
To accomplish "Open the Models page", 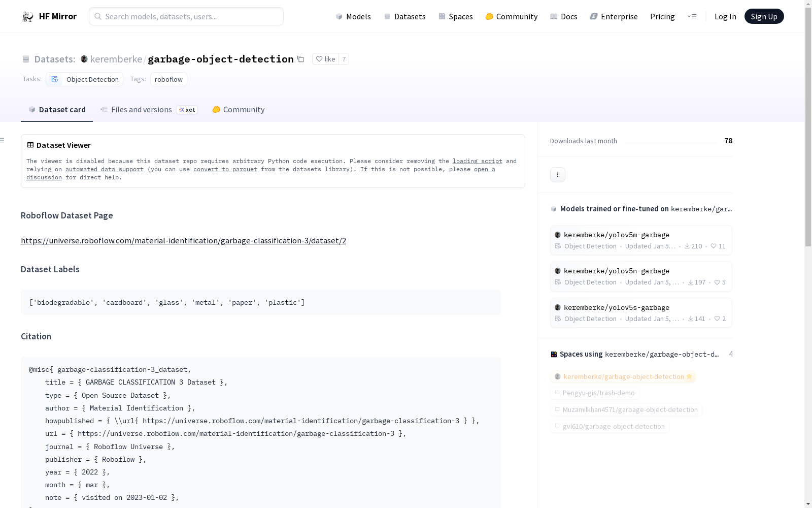I will (353, 16).
